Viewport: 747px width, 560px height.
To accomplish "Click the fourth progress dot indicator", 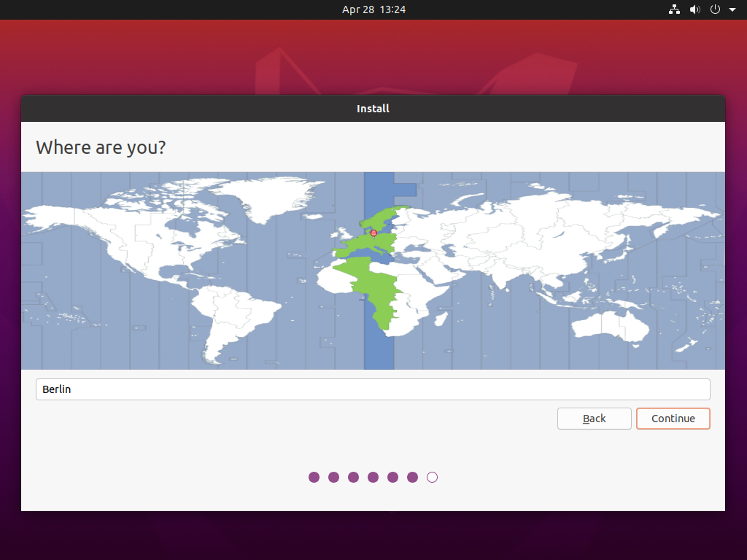I will tap(373, 477).
